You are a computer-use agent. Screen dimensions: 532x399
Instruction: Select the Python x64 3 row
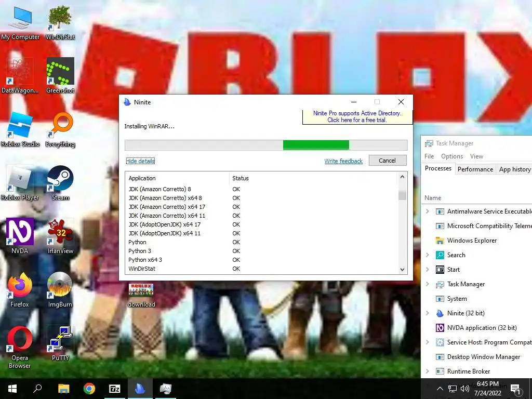click(x=261, y=260)
